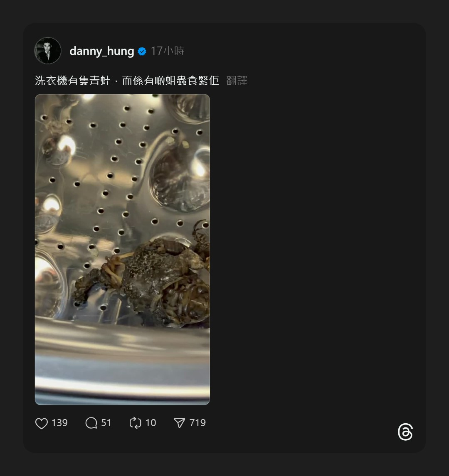Click the blue verified badge beside danny_hung
449x476 pixels.
click(142, 52)
